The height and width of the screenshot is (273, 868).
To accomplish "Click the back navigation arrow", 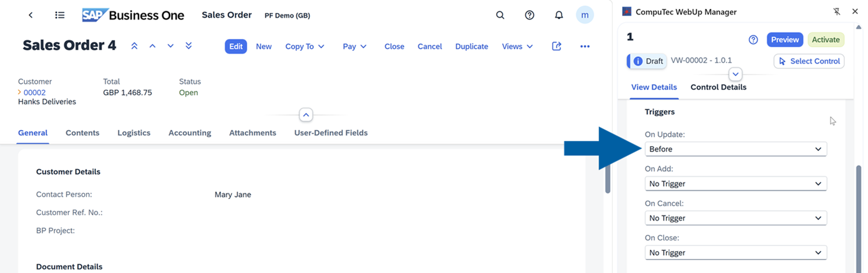I will point(31,15).
